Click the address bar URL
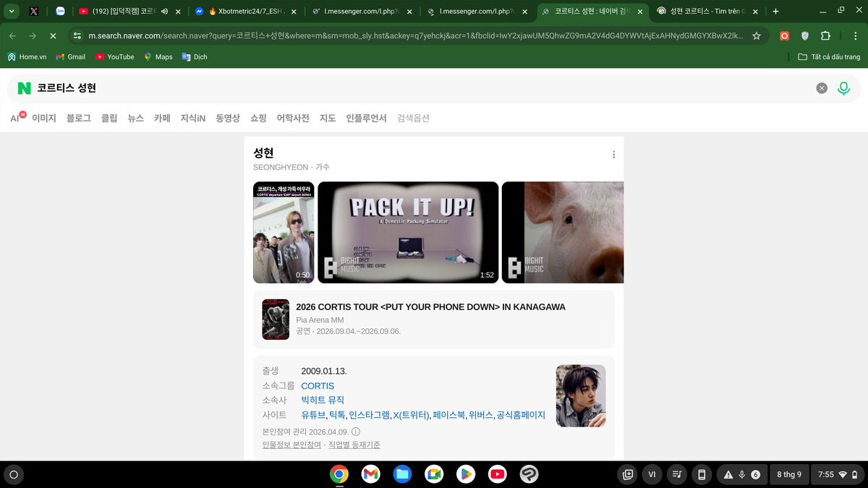This screenshot has height=488, width=868. point(416,35)
